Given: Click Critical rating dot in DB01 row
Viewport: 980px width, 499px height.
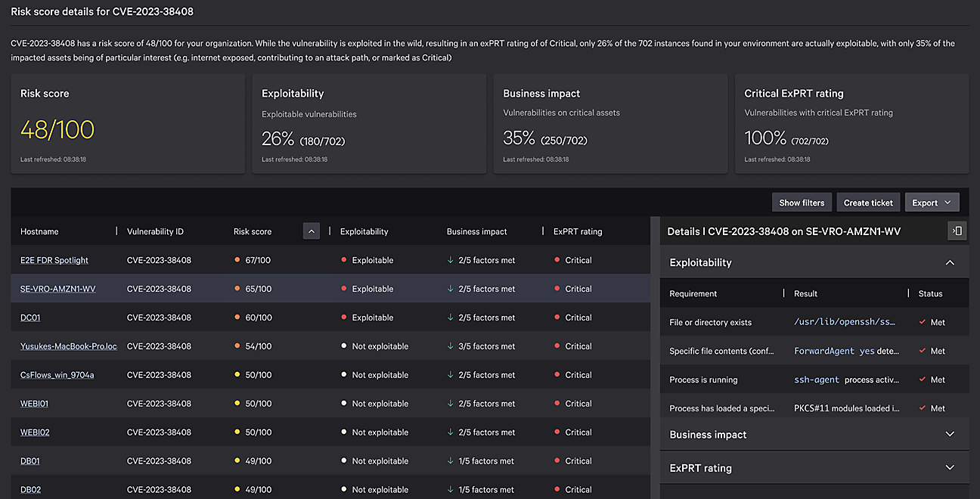Looking at the screenshot, I should click(557, 461).
